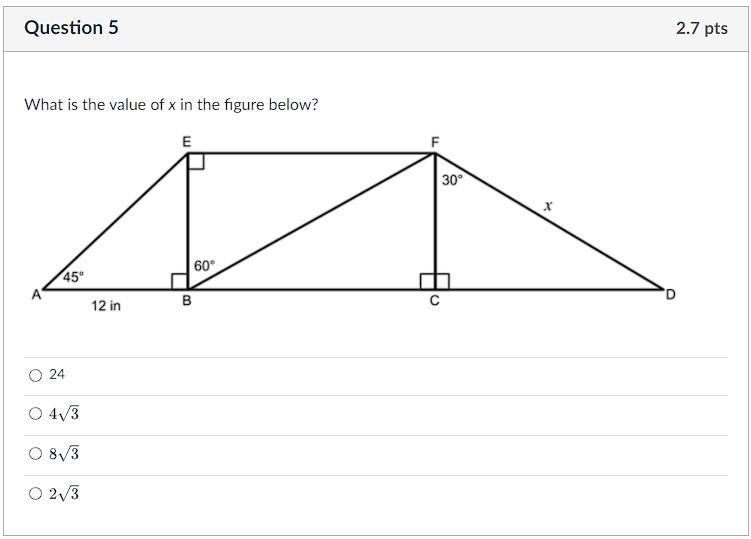Click the 45° angle label in figure
Viewport: 751px width, 539px height.
tap(73, 277)
